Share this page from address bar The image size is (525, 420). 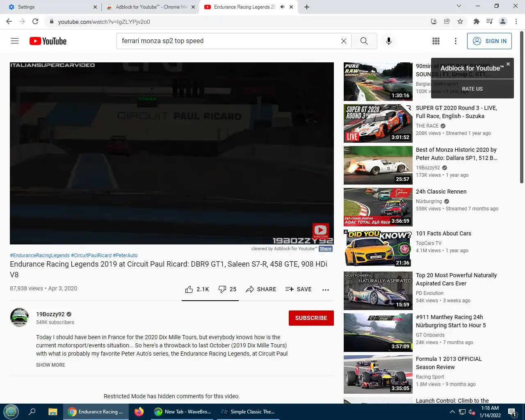coord(447,21)
